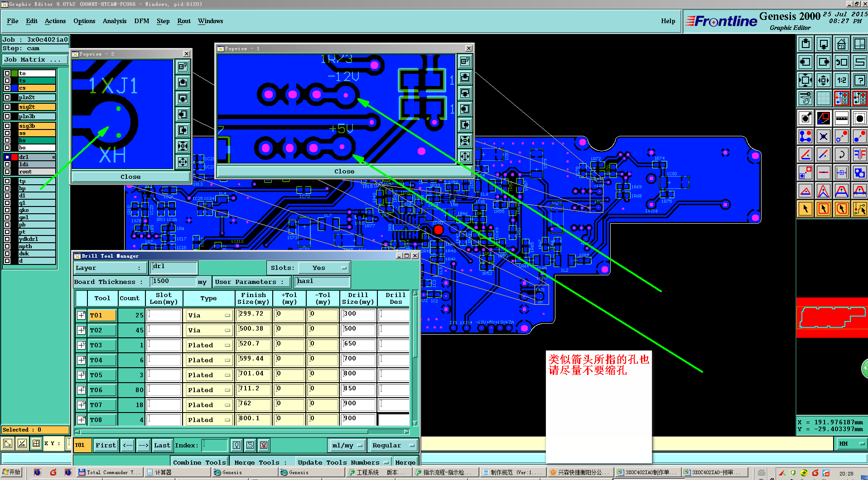The width and height of the screenshot is (868, 480).
Task: Open the T01 type Via dropdown
Action: pos(209,316)
